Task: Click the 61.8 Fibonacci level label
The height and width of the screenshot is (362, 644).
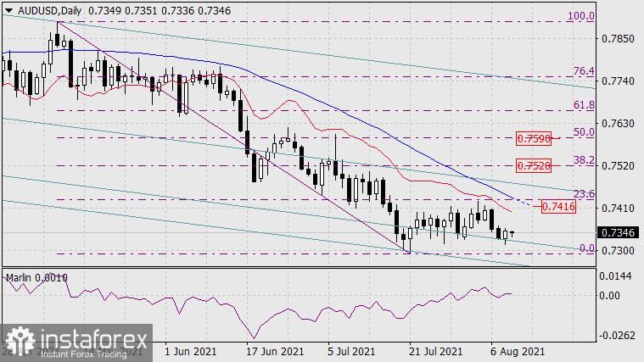Action: 582,105
